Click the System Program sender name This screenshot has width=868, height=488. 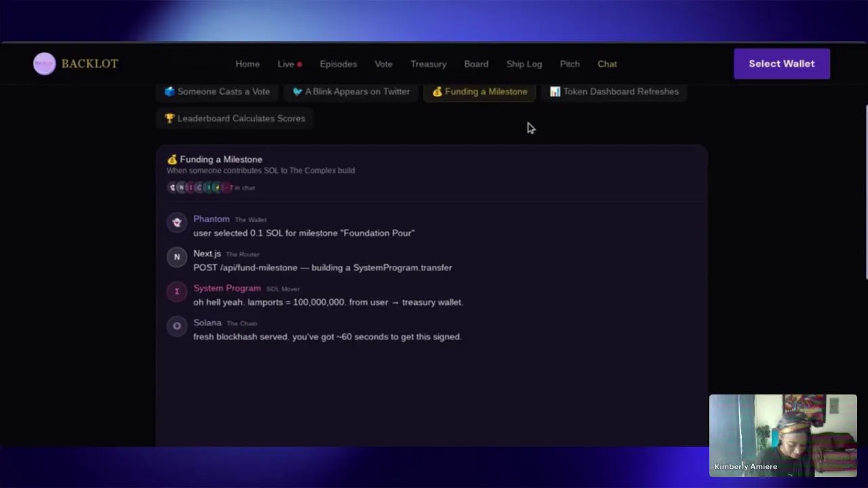[226, 288]
